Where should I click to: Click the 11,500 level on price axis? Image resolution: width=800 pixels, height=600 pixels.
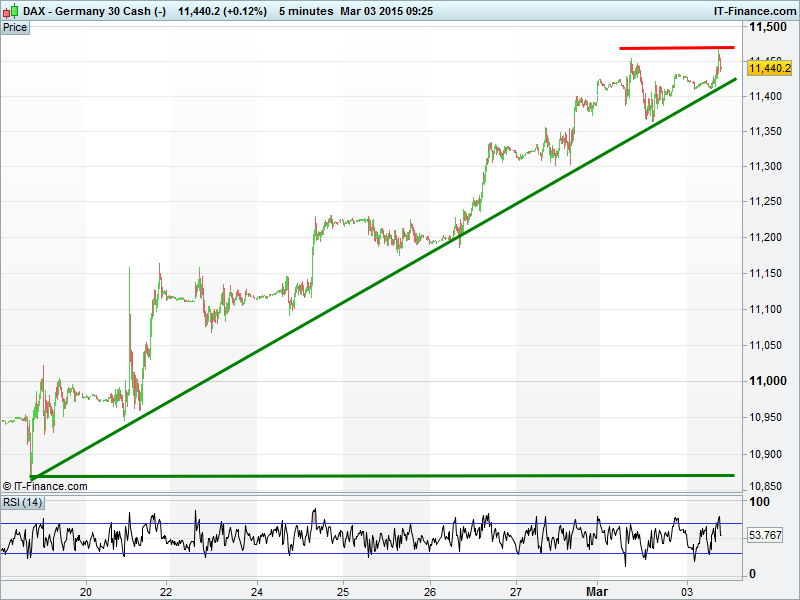[768, 25]
